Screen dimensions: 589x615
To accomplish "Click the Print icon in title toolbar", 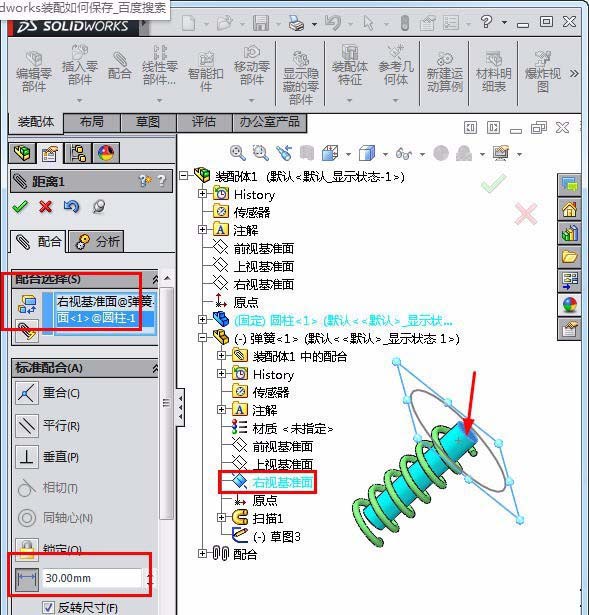I will 297,23.
